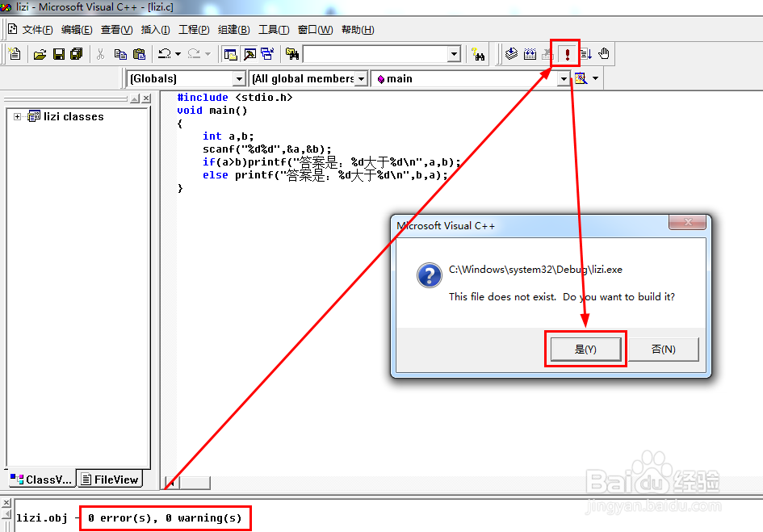Open the 组建(B) menu
The image size is (763, 532).
pos(233,30)
